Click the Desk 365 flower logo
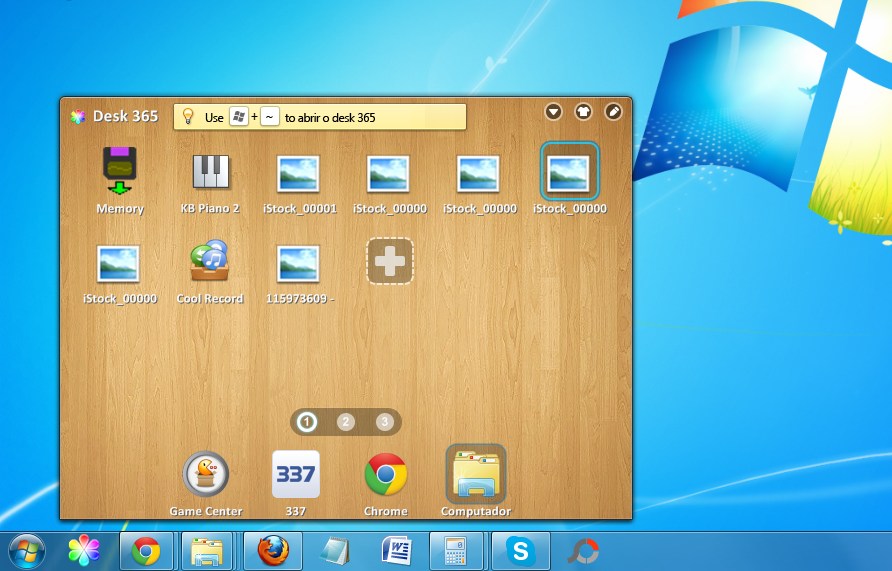 (78, 117)
